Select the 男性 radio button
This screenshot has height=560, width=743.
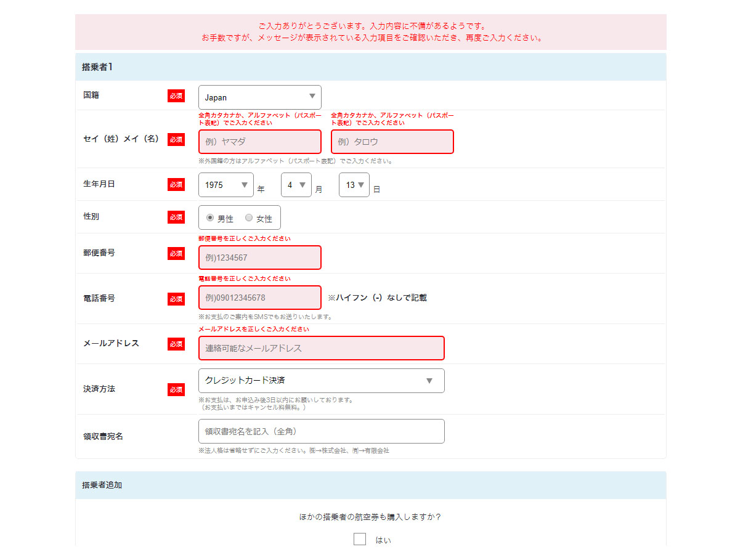tap(210, 217)
